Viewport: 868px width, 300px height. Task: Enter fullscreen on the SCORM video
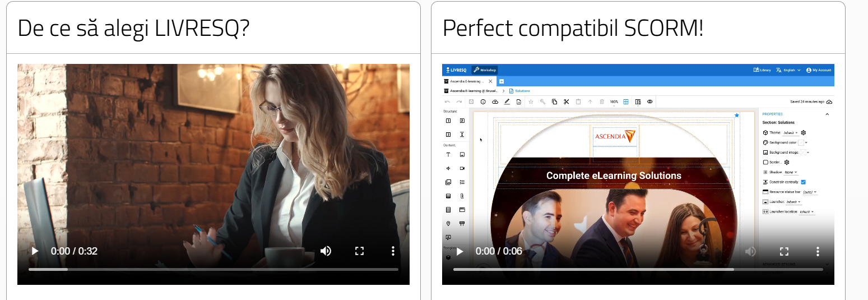[x=785, y=251]
